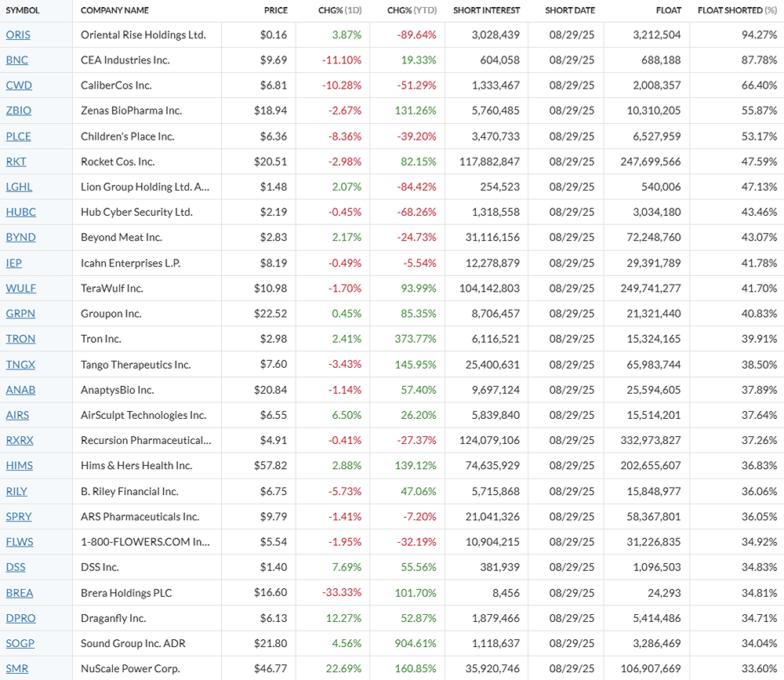This screenshot has width=784, height=680.
Task: Go to the BYND symbol link
Action: tap(20, 237)
